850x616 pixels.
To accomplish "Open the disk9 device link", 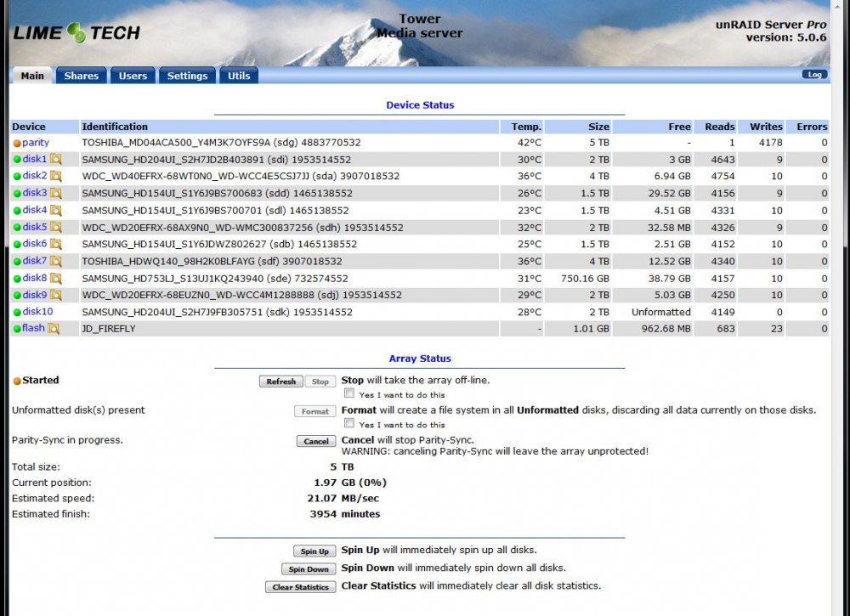I will tap(35, 295).
